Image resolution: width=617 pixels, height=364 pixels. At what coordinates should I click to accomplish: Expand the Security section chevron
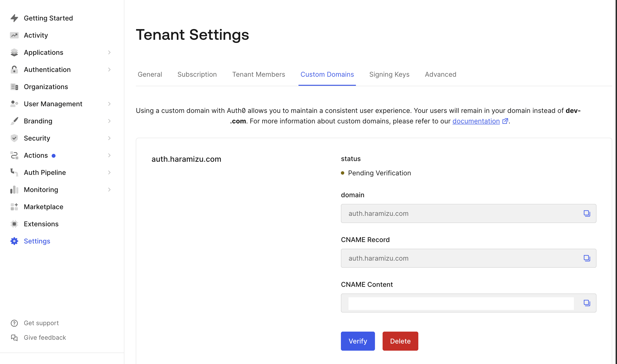coord(109,138)
